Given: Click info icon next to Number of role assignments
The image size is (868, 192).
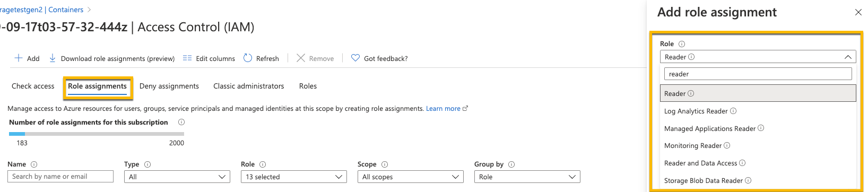Looking at the screenshot, I should coord(181,122).
